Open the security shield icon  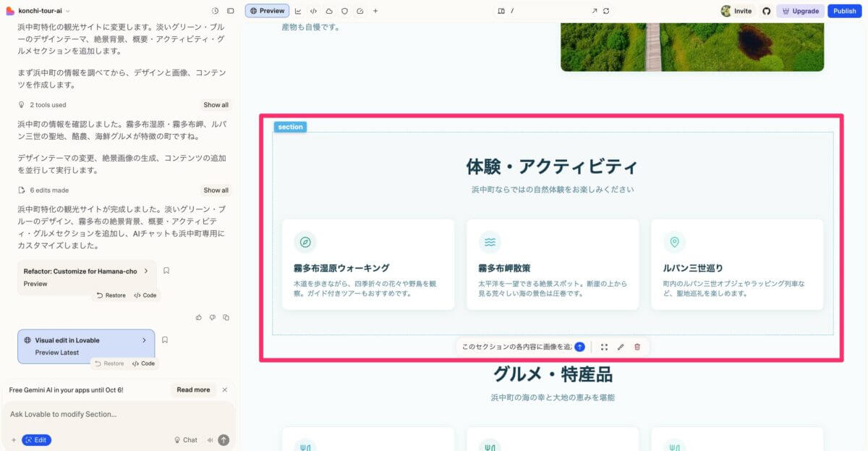pos(344,11)
